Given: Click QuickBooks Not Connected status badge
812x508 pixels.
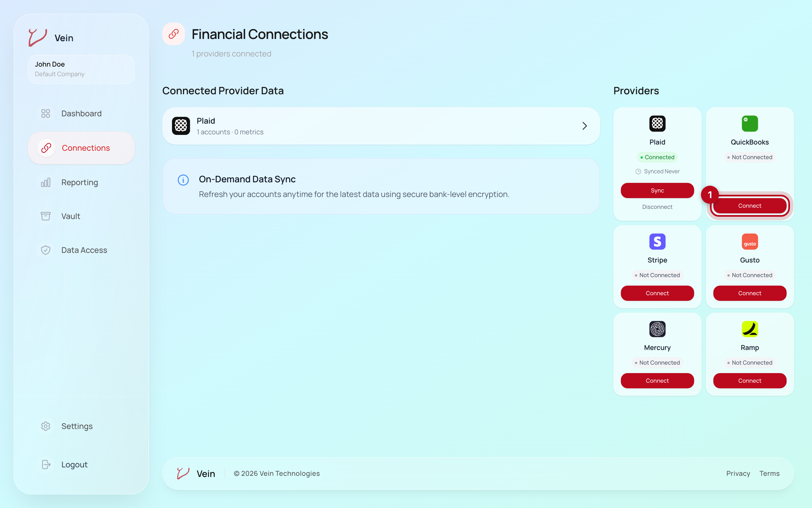Looking at the screenshot, I should pyautogui.click(x=750, y=157).
